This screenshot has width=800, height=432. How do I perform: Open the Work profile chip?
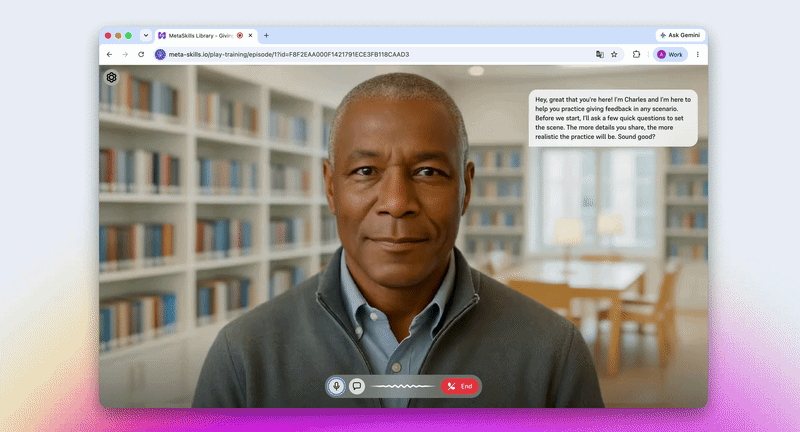pyautogui.click(x=670, y=55)
